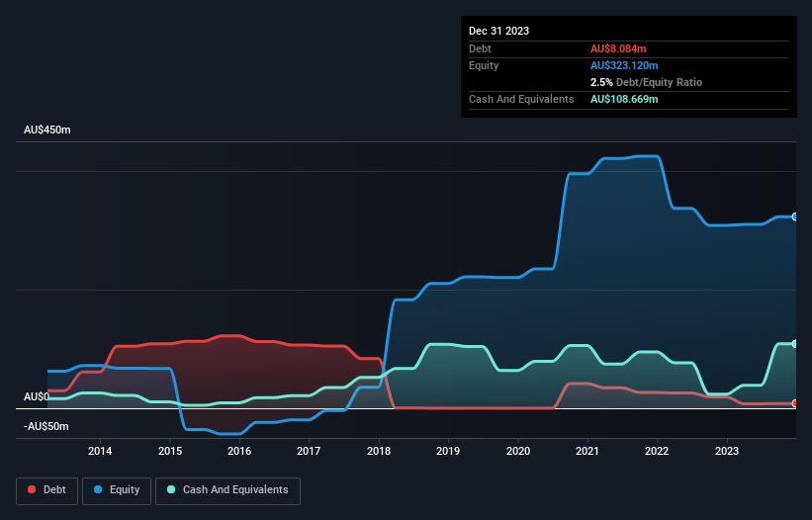Toggle the Debt series legend button
812x520 pixels.
(47, 490)
